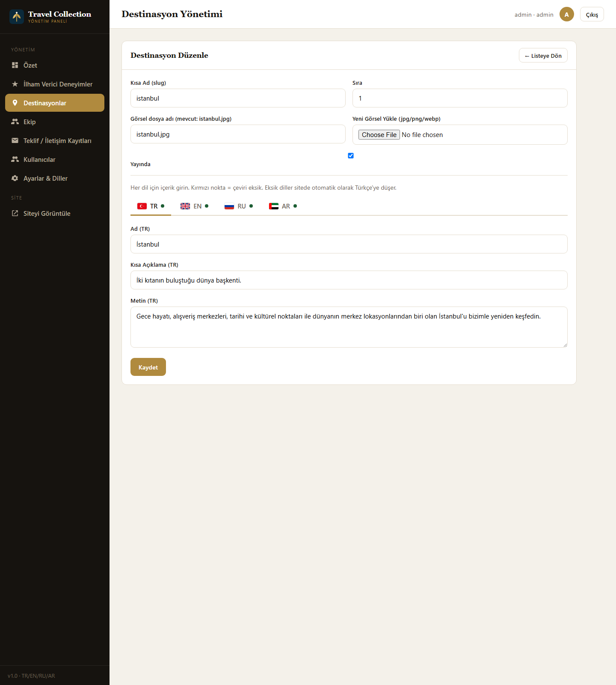Open Kullanıcılar menu item

pyautogui.click(x=55, y=159)
